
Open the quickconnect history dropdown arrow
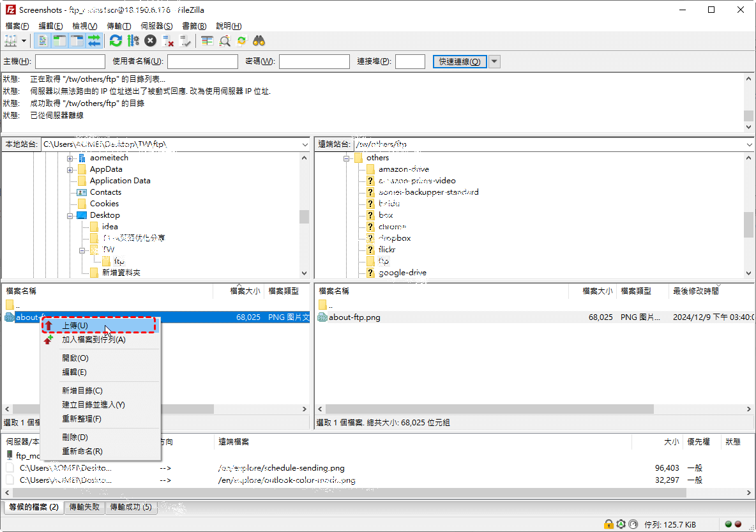point(494,61)
